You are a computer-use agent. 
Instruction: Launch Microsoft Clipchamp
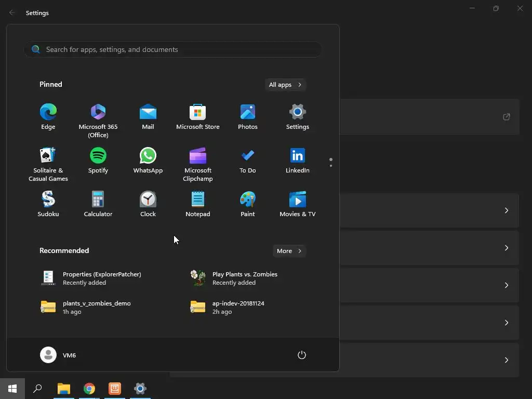[198, 165]
